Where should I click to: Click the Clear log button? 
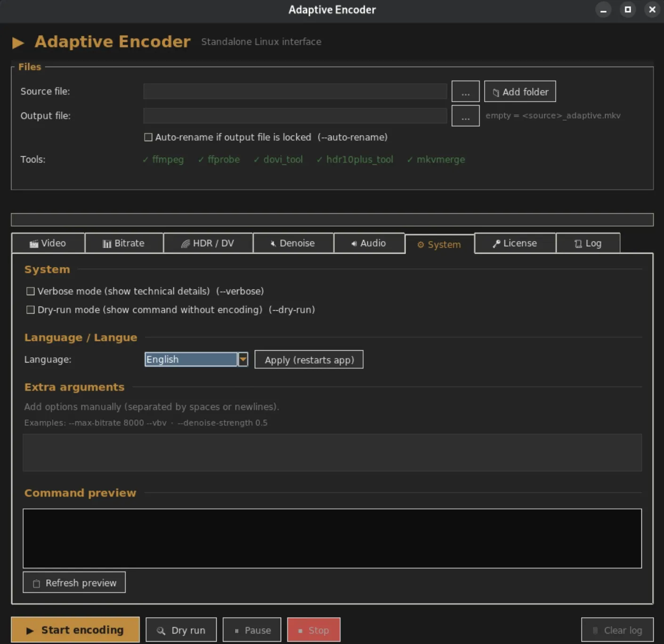click(x=617, y=630)
